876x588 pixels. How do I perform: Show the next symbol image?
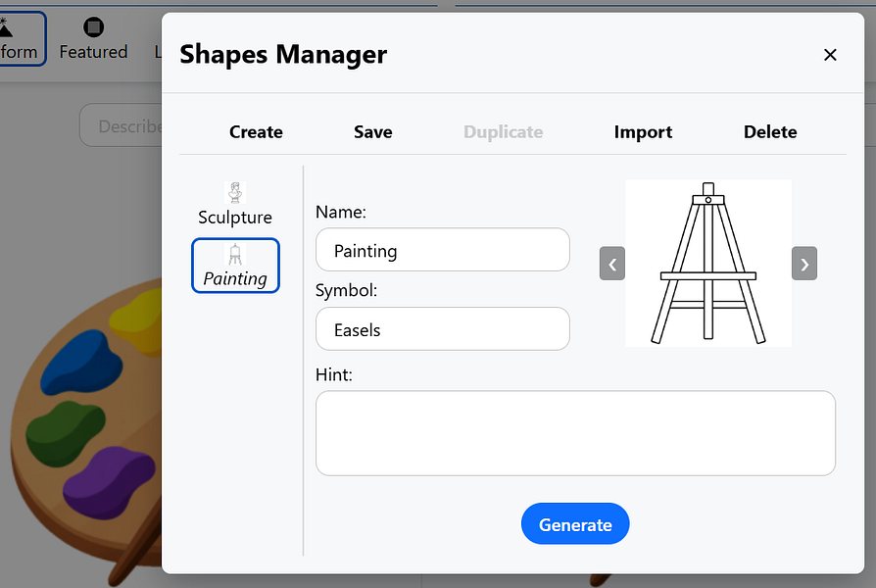(x=803, y=264)
